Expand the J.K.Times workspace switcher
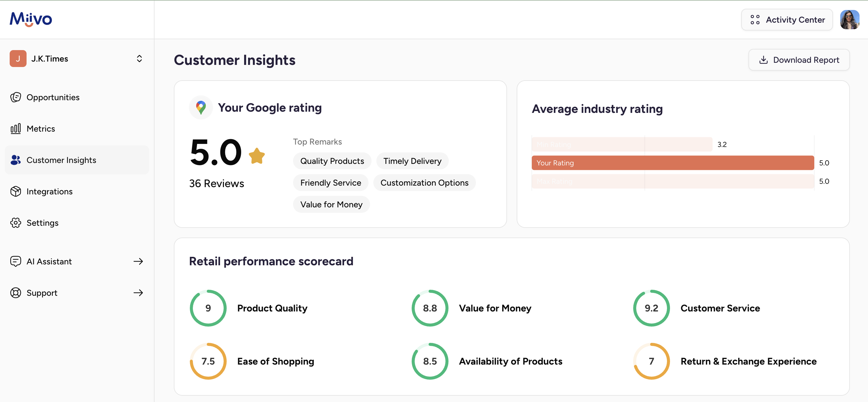868x402 pixels. 139,59
